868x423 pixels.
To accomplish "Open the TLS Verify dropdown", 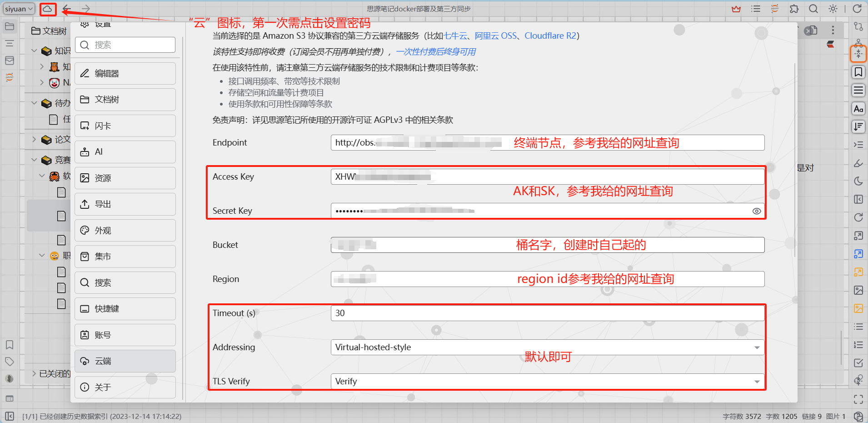I will [548, 382].
